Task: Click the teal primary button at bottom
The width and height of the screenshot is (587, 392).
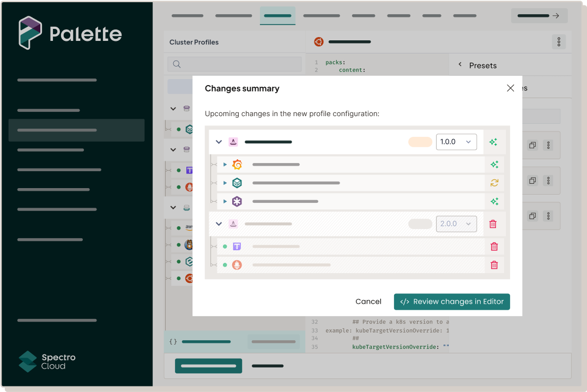Action: (x=209, y=366)
